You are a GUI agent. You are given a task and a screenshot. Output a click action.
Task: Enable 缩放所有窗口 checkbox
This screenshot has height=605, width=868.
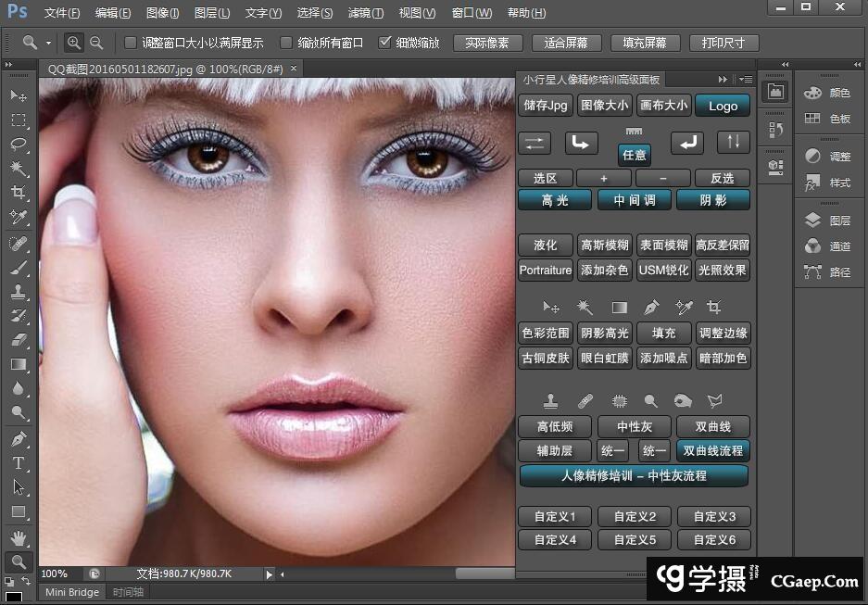pyautogui.click(x=286, y=43)
